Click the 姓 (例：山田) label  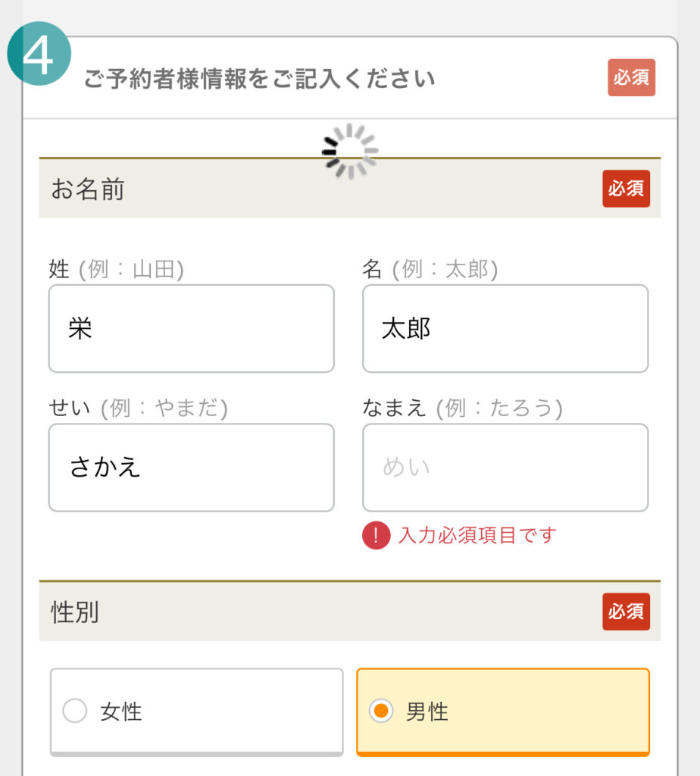point(117,269)
